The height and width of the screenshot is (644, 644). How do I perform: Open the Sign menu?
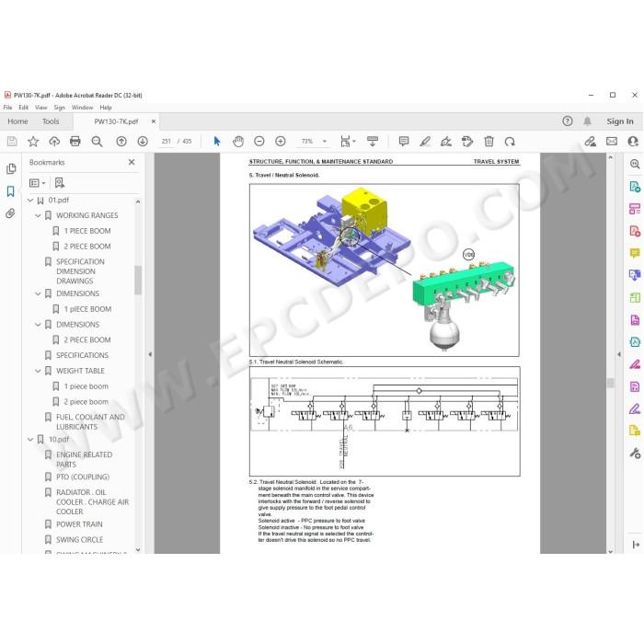click(60, 108)
